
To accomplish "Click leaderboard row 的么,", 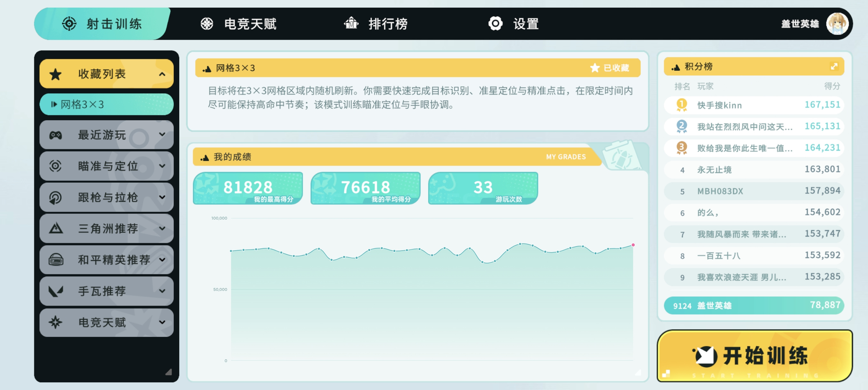I will click(754, 213).
